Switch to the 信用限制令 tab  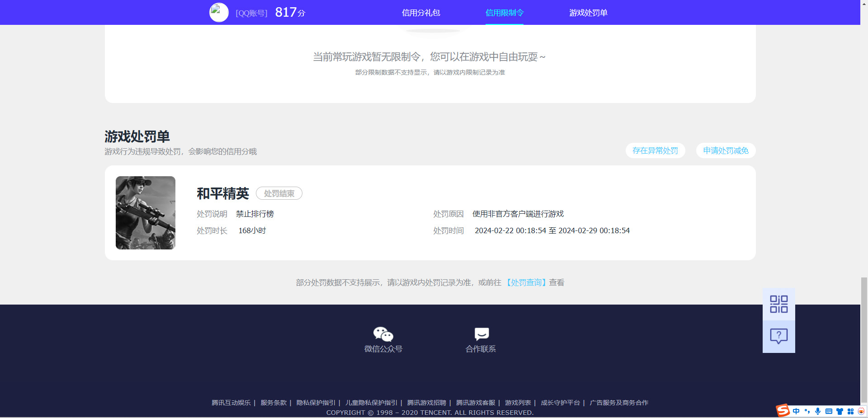[505, 13]
